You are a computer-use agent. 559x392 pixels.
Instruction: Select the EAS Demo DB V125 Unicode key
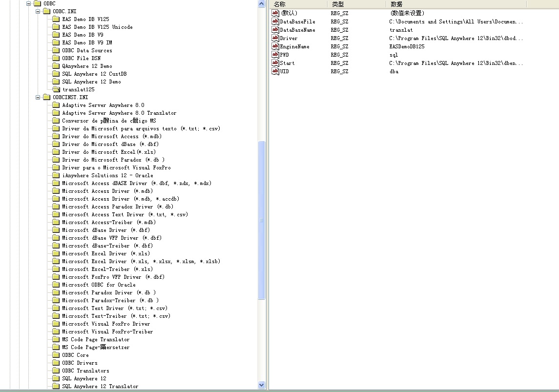pyautogui.click(x=97, y=27)
